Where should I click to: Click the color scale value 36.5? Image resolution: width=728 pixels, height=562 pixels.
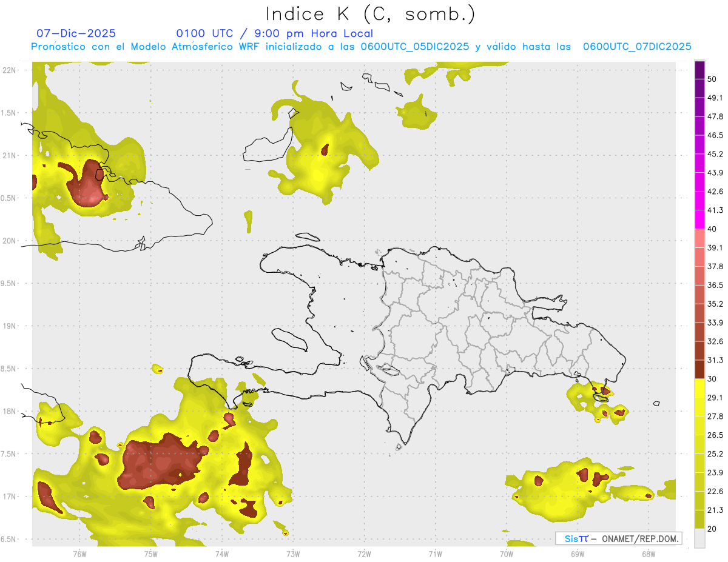pos(715,285)
